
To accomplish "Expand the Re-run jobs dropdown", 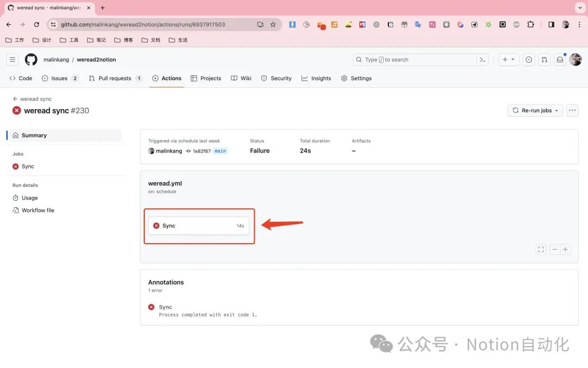I will tap(535, 110).
